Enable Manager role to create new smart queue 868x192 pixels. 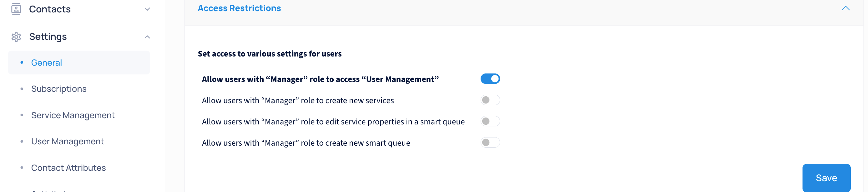(490, 142)
